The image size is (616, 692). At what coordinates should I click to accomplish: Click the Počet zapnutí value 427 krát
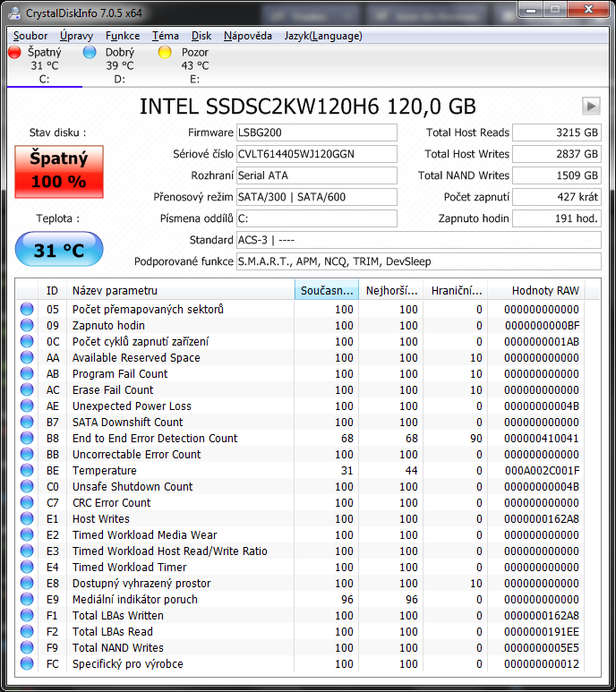tap(556, 197)
